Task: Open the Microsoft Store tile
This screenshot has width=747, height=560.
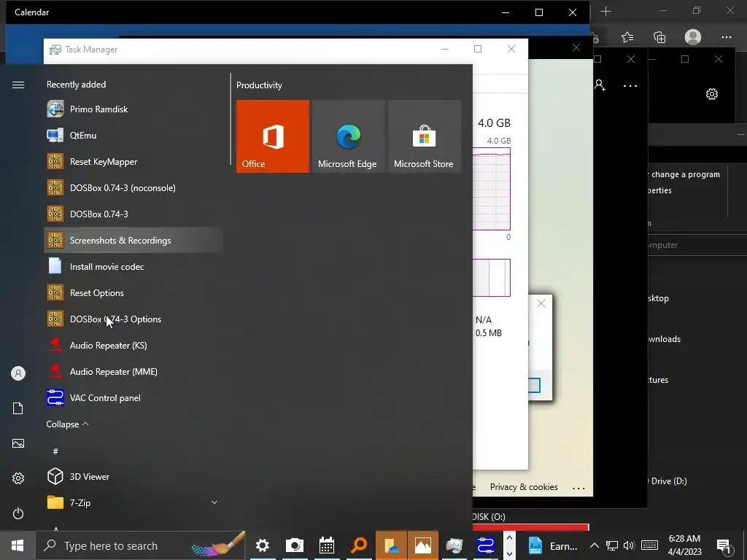Action: [424, 136]
